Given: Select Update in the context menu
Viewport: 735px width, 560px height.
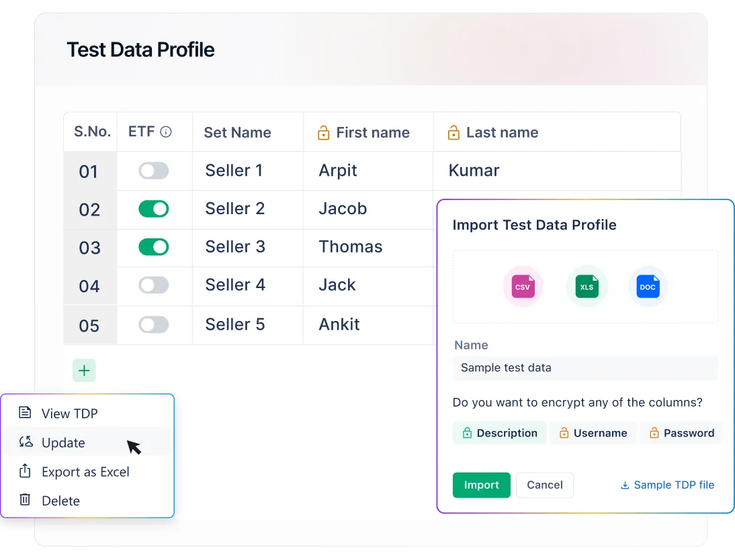Looking at the screenshot, I should (63, 442).
